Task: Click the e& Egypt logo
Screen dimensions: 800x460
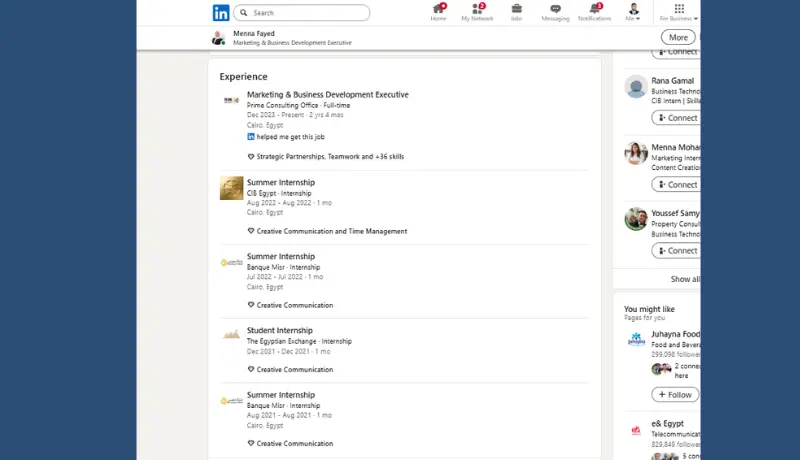Action: [x=636, y=431]
